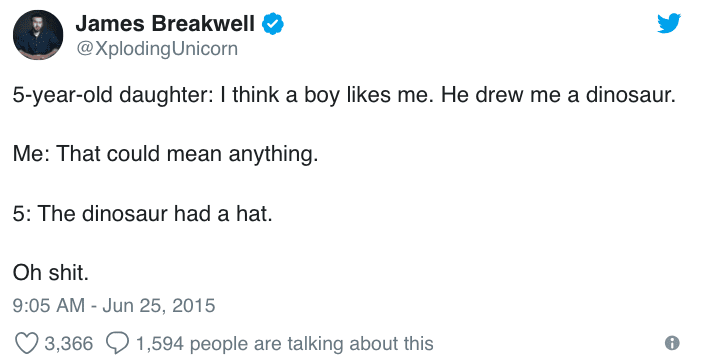Open the James Breakwell display name
The width and height of the screenshot is (705, 364).
coord(165,23)
